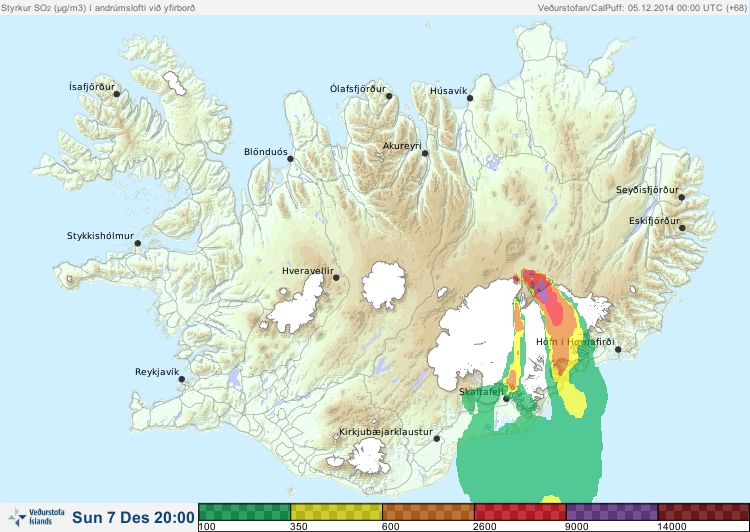Click the legend value '2600'
750x532 pixels.
point(485,527)
